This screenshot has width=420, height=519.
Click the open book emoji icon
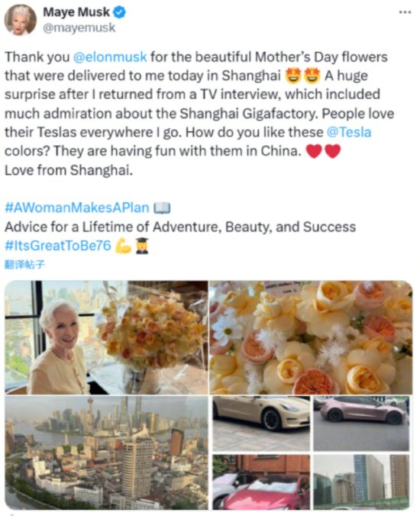tap(162, 208)
